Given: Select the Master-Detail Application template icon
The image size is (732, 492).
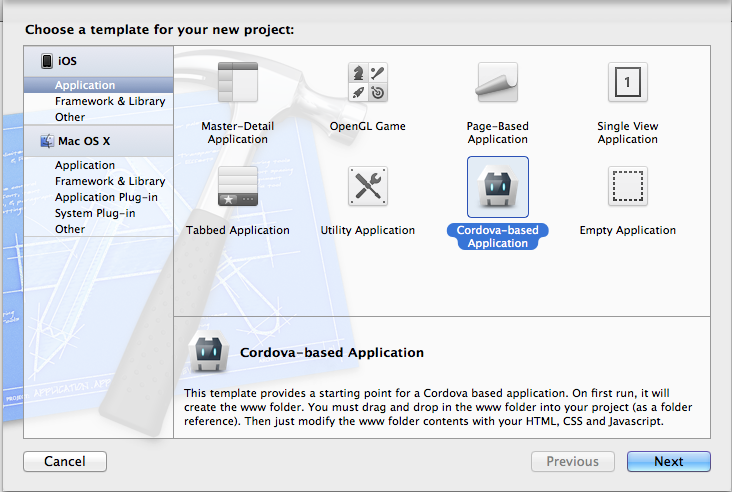Looking at the screenshot, I should pos(238,82).
